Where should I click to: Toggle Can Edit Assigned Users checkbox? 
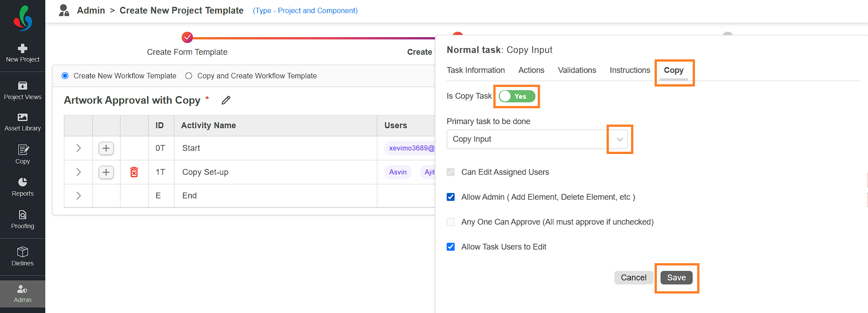pyautogui.click(x=451, y=172)
